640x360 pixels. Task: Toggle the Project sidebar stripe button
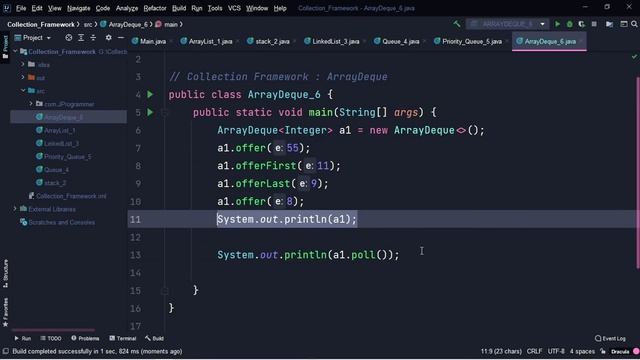click(x=5, y=47)
